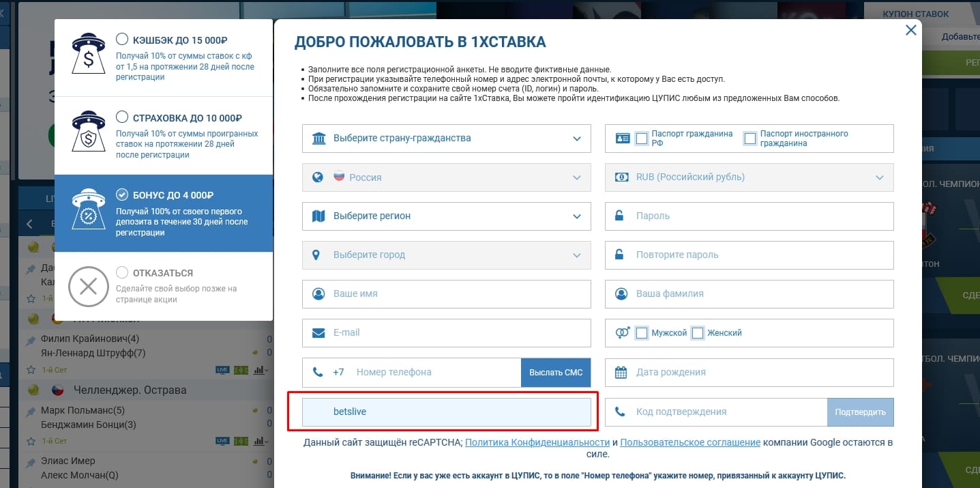Check Паспорт гражданина РФ checkbox
Screen dimensions: 980x488
click(x=641, y=139)
